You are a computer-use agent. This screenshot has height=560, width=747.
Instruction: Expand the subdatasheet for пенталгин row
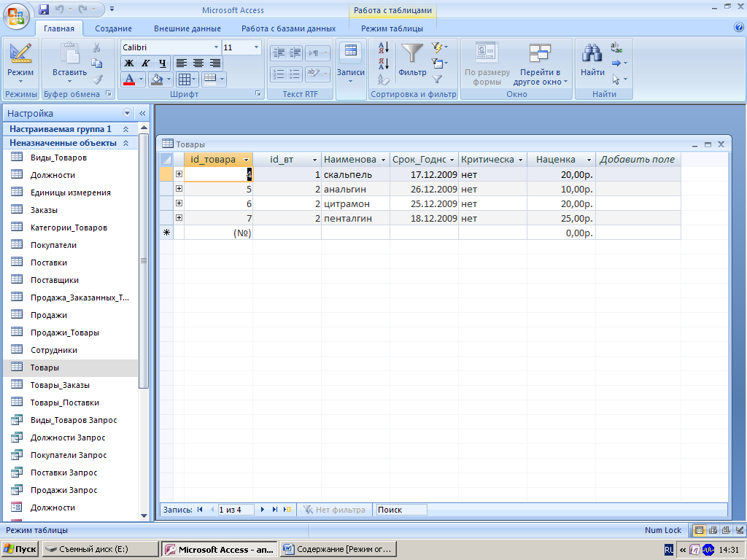click(179, 217)
